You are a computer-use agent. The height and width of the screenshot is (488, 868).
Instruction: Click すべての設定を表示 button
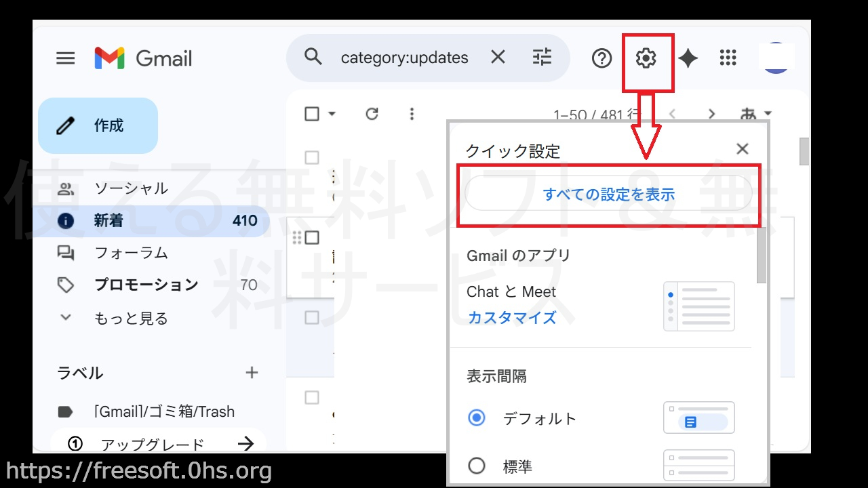608,195
